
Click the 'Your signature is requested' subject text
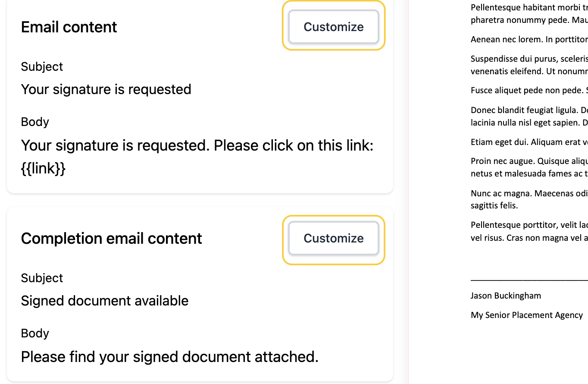point(106,89)
